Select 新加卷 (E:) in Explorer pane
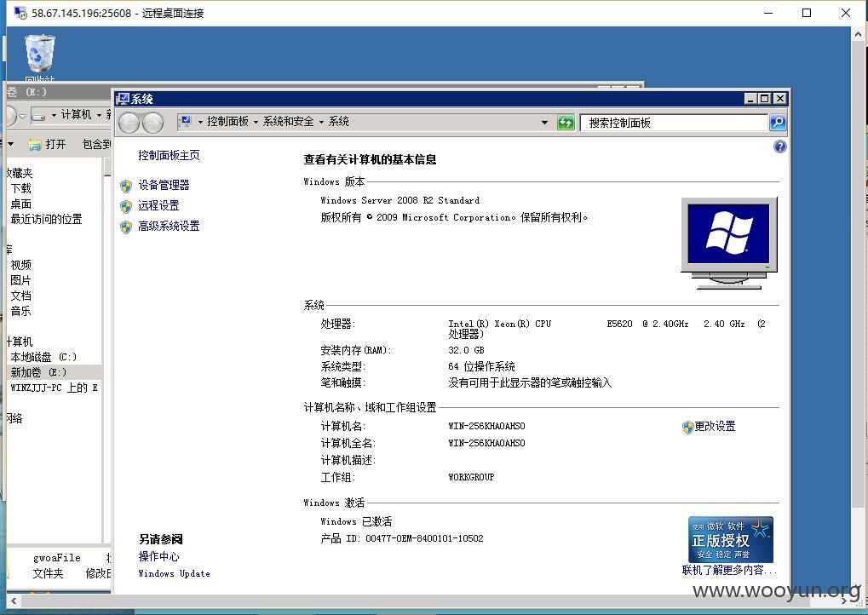Screen dimensions: 868x615 pyautogui.click(x=38, y=372)
